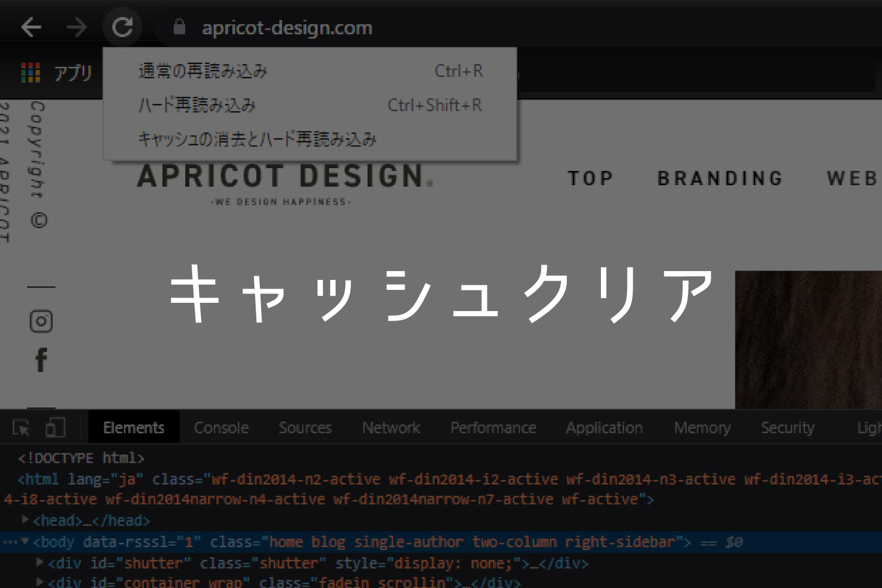Click the dark photo thumbnail on the page
Screen dimensions: 882x588
click(808, 340)
